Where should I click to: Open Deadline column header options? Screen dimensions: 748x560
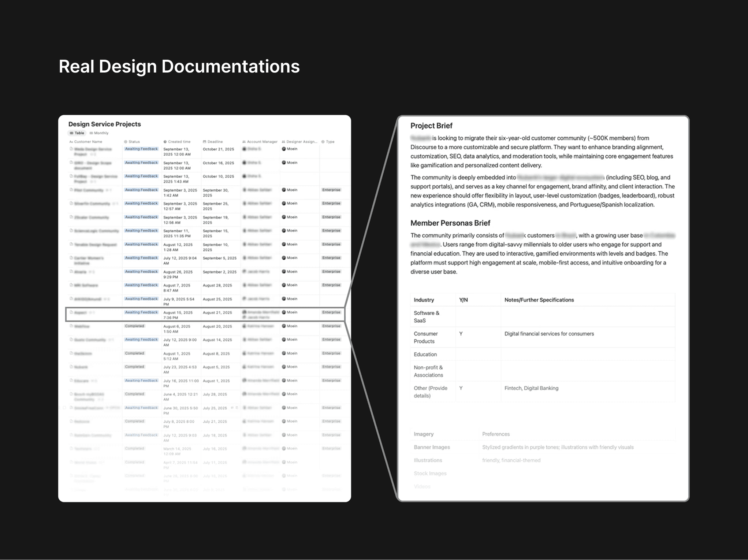pyautogui.click(x=215, y=142)
